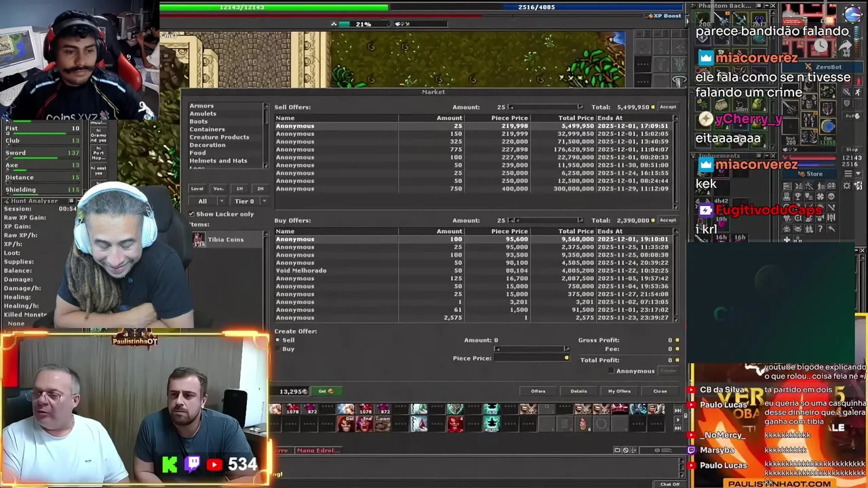Click the cupcake item in action bar
The width and height of the screenshot is (868, 488).
pyautogui.click(x=583, y=424)
